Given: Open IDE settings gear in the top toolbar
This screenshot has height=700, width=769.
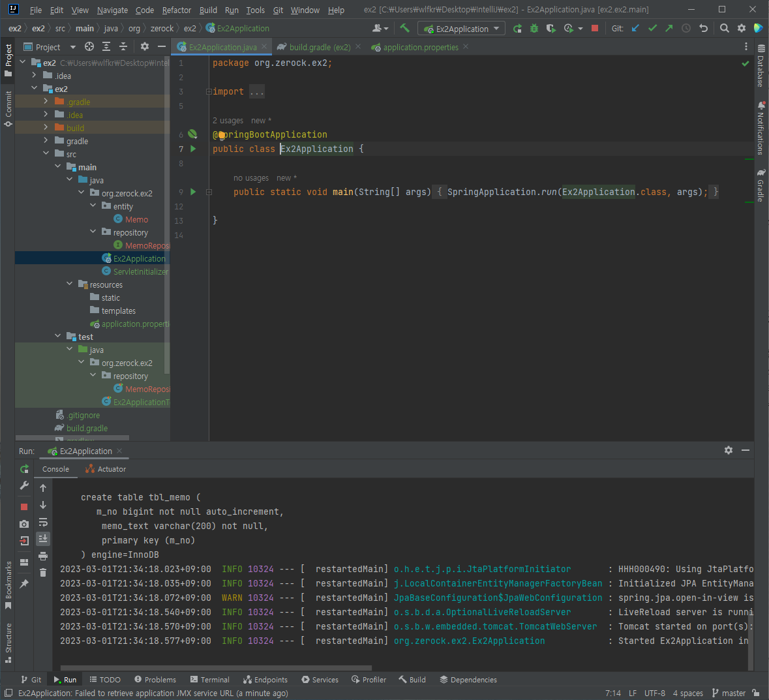Looking at the screenshot, I should click(x=742, y=29).
